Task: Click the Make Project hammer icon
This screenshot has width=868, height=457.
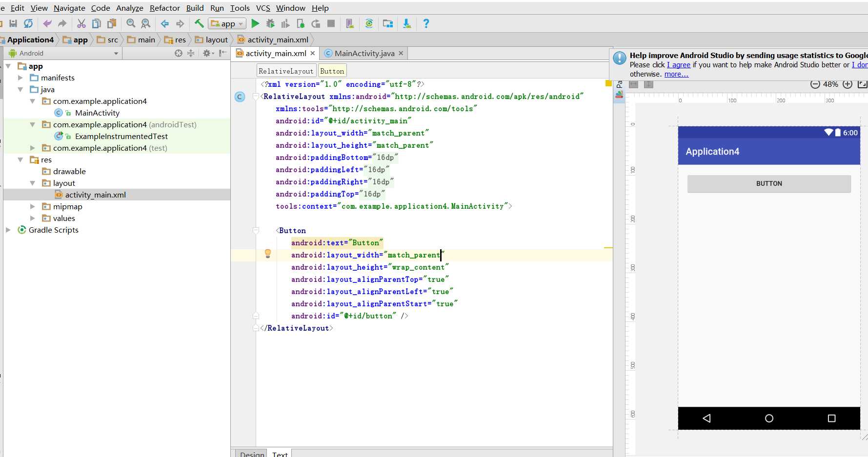Action: [x=199, y=23]
